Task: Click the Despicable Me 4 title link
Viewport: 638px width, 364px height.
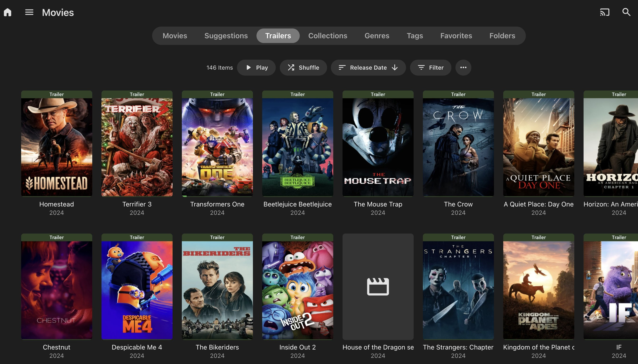Action: pyautogui.click(x=137, y=347)
